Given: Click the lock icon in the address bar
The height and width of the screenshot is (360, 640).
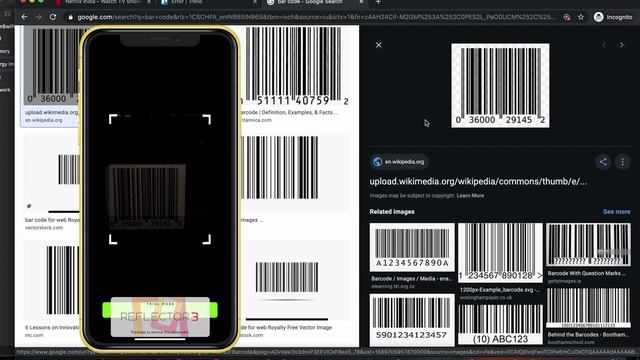Looking at the screenshot, I should pos(71,17).
